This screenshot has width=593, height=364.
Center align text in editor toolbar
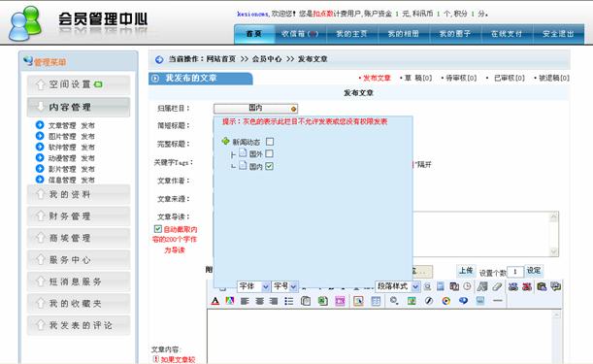pyautogui.click(x=259, y=301)
